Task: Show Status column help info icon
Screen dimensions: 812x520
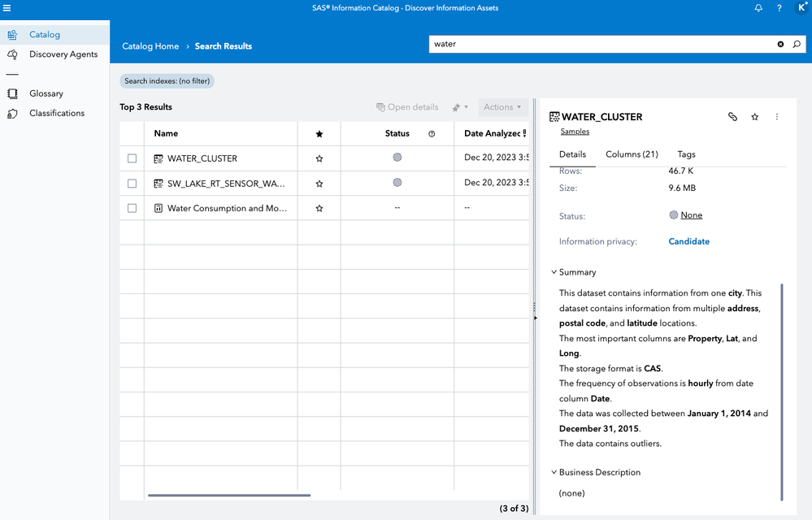Action: coord(432,134)
